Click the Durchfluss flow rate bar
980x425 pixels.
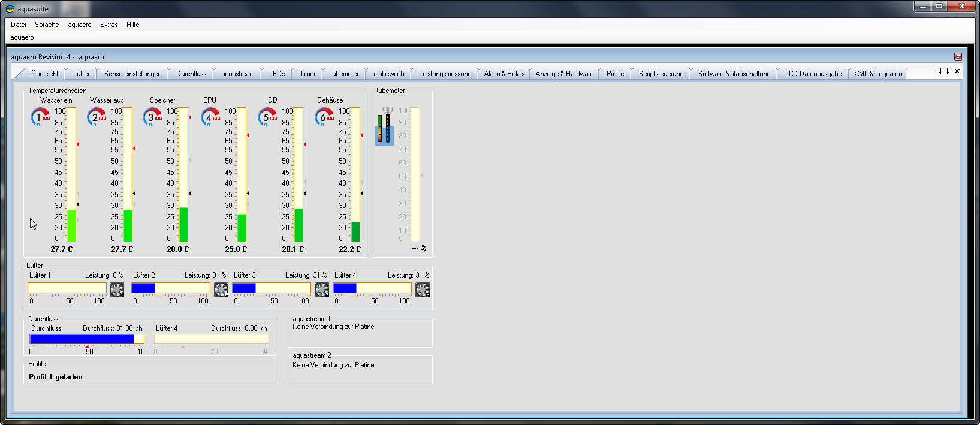coord(87,339)
